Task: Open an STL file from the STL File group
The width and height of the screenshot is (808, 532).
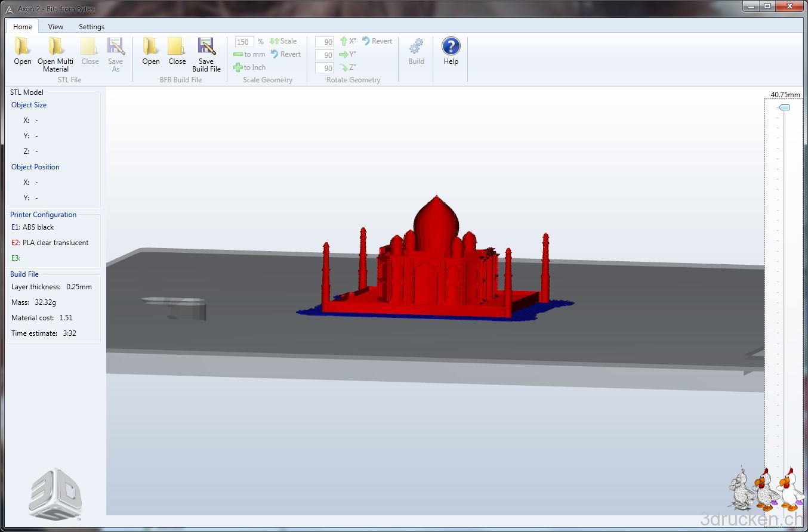Action: point(23,51)
